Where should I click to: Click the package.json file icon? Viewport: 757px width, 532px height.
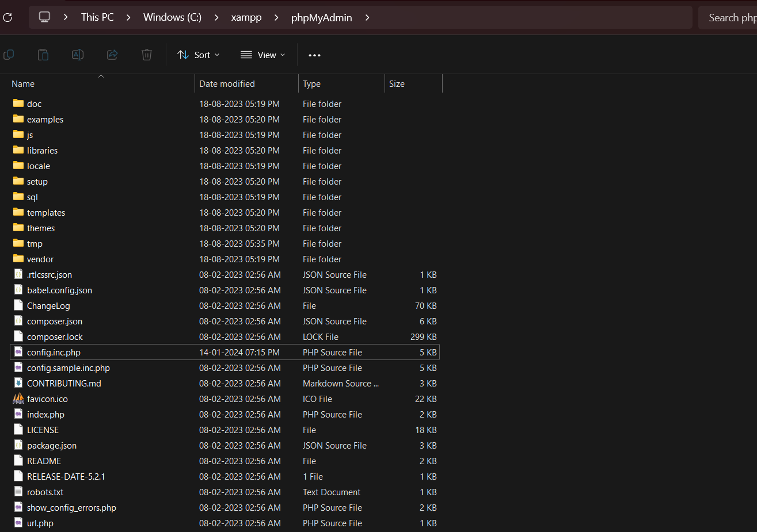click(x=18, y=445)
